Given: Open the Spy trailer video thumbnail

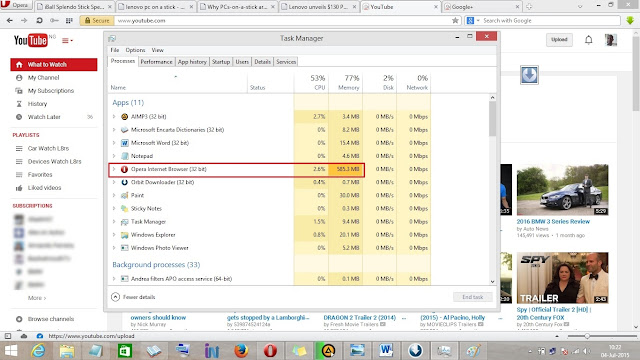Looking at the screenshot, I should (562, 278).
